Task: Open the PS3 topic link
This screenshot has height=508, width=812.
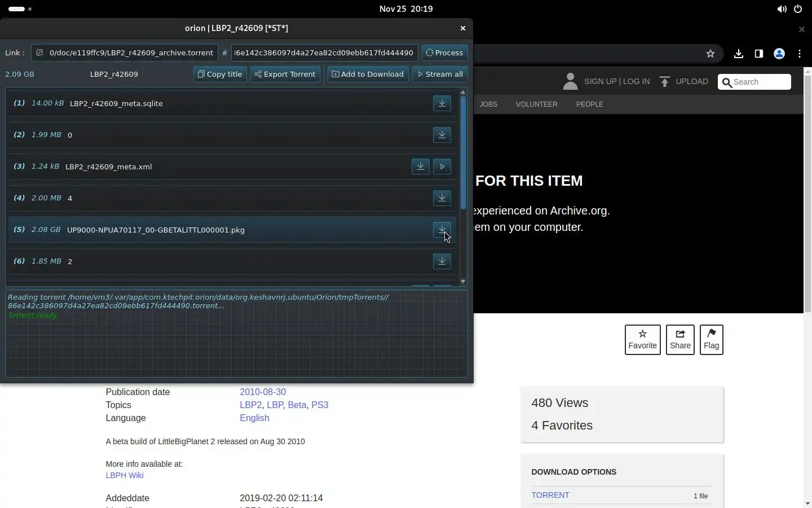Action: pyautogui.click(x=320, y=405)
